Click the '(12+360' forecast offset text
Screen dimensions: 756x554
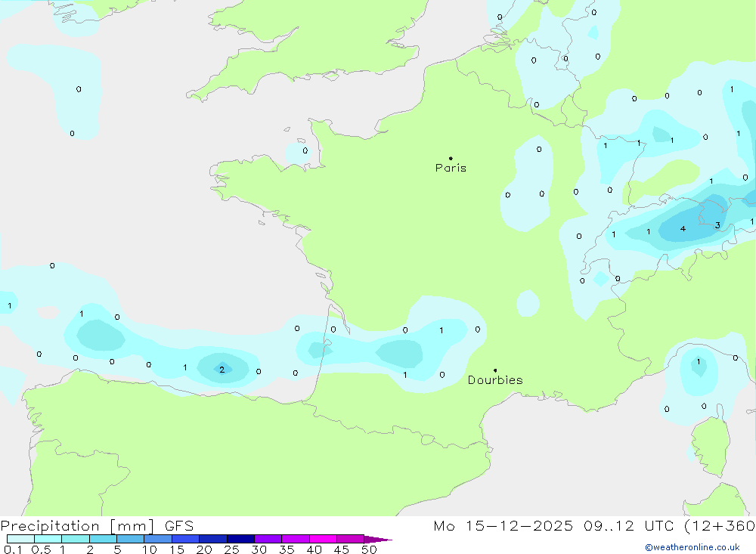[720, 526]
